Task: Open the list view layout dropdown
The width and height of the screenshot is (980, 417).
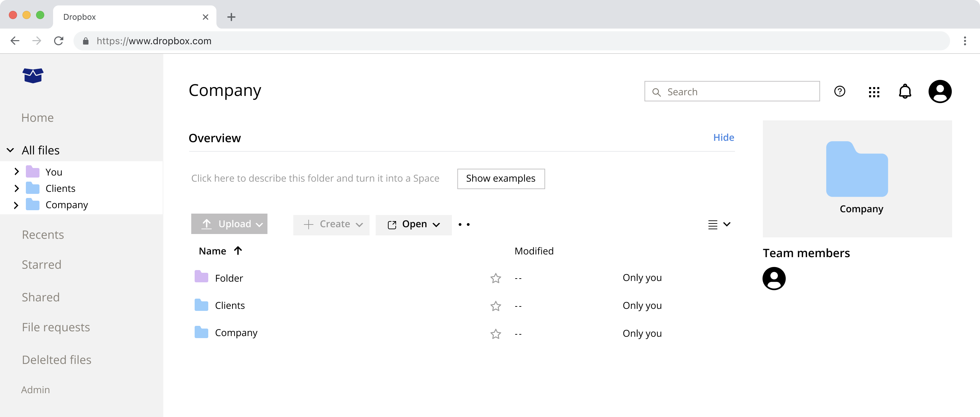Action: tap(719, 224)
